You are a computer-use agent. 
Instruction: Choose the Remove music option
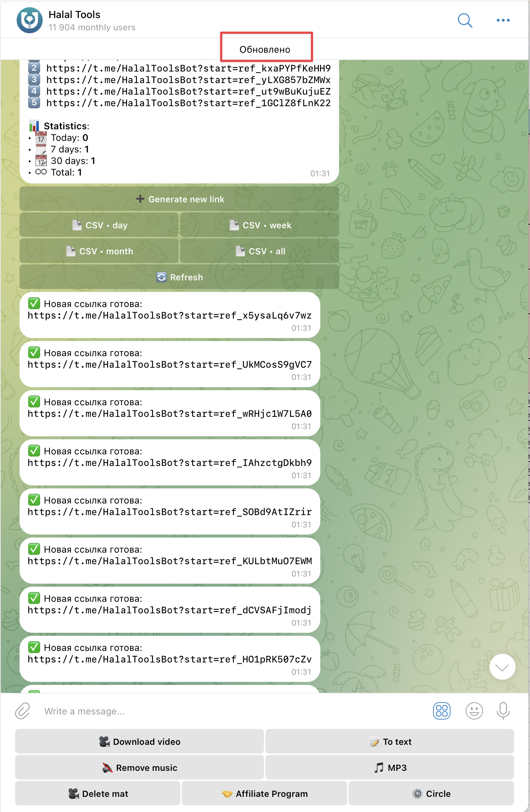point(139,768)
